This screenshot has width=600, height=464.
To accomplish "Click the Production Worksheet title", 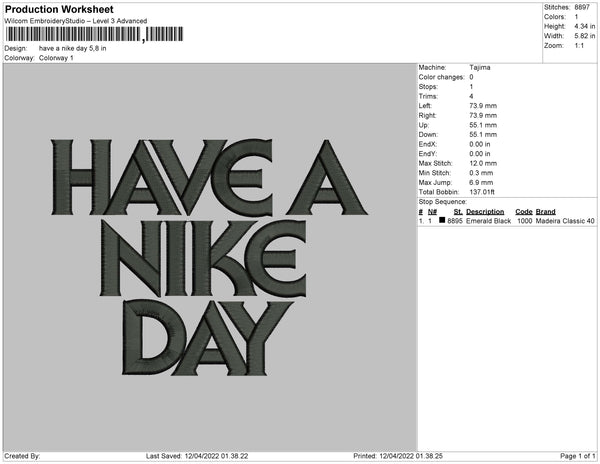I will [59, 9].
